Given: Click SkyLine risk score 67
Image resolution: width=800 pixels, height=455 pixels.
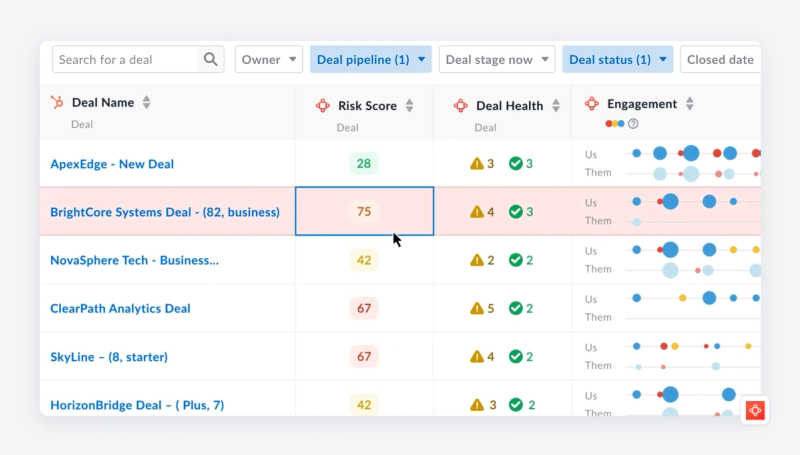Looking at the screenshot, I should coord(364,356).
